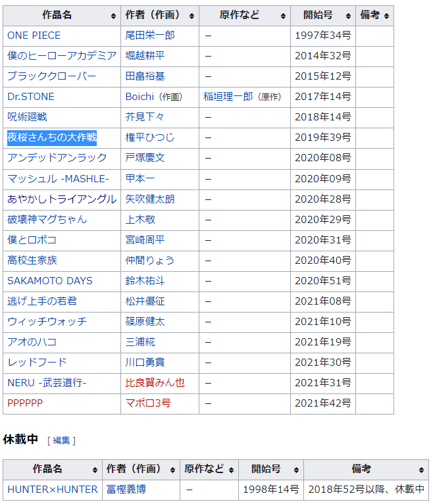Select start issue 1998年14号 cell

[x=271, y=490]
